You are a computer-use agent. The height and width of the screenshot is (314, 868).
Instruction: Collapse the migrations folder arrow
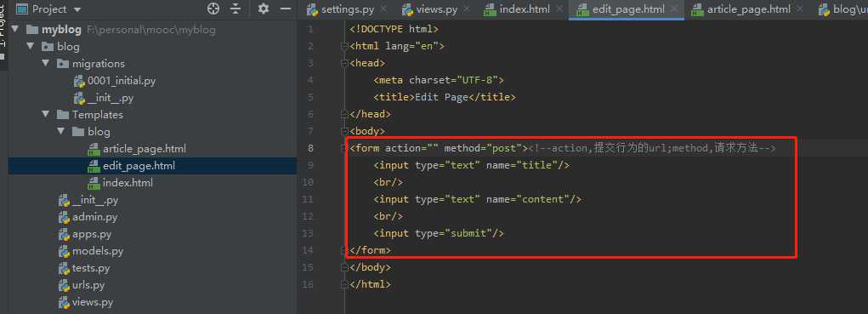pyautogui.click(x=45, y=64)
